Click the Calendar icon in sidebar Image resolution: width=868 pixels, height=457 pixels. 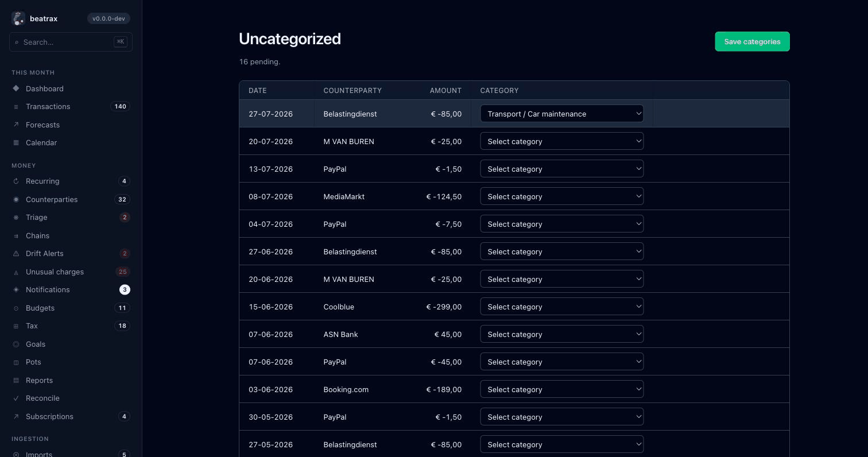click(16, 142)
